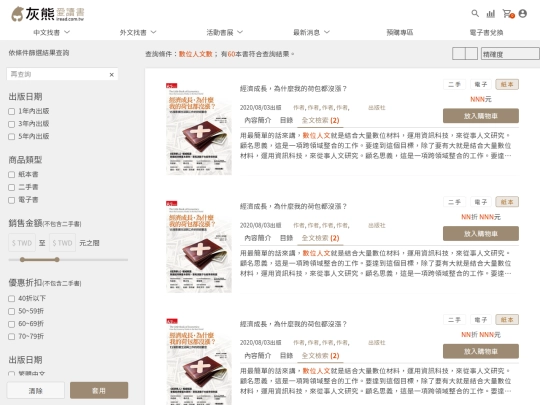
Task: Add the third book to cart with 放入購物車
Action: 481,351
